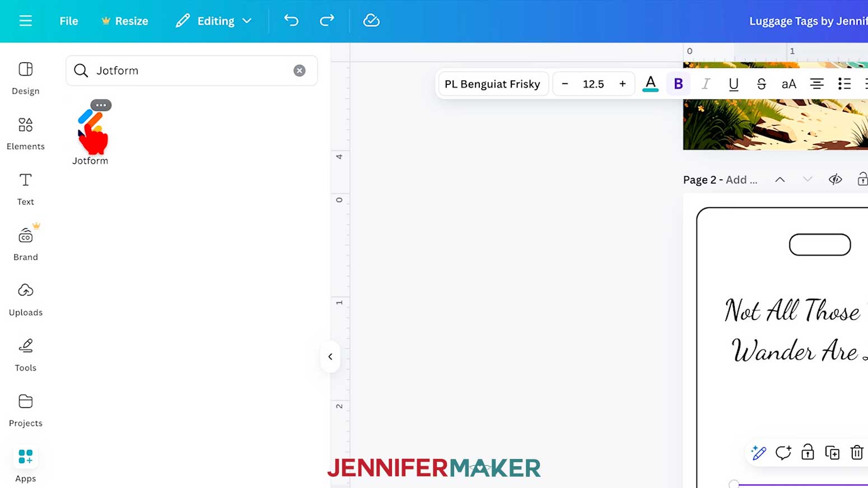
Task: Open the Elements sidebar tab
Action: coord(26,134)
